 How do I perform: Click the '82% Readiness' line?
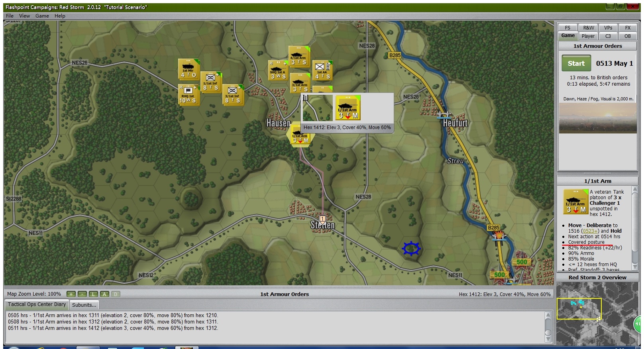(595, 248)
